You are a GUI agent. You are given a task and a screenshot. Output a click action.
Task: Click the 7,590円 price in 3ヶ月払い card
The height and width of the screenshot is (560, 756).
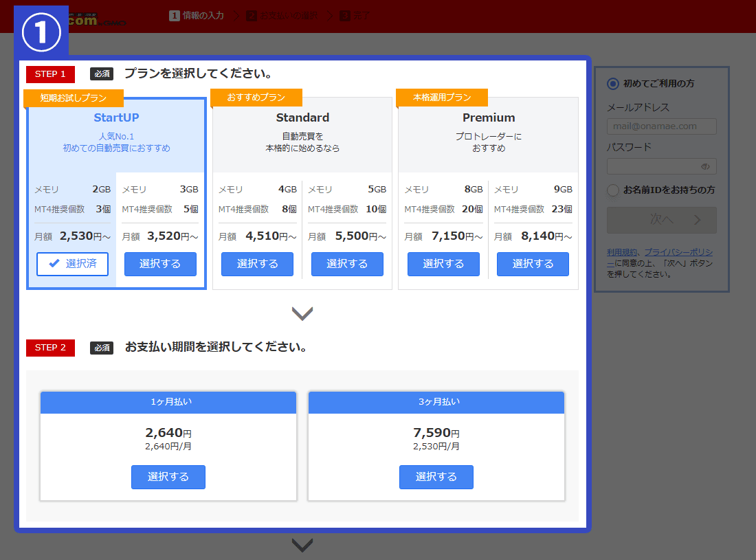click(436, 433)
